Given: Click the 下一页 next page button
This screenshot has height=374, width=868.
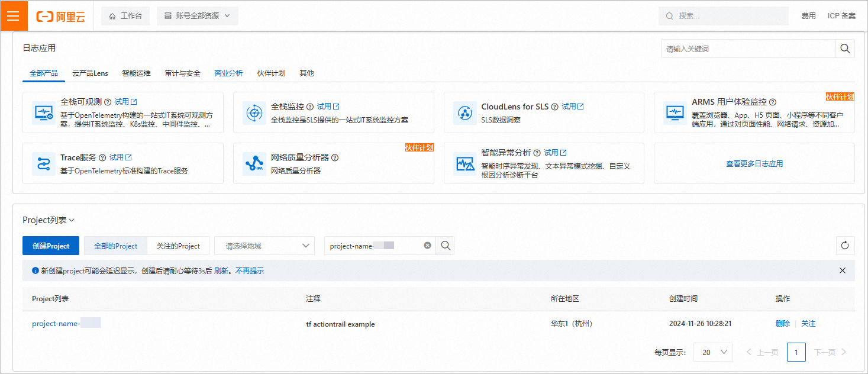Looking at the screenshot, I should tap(831, 352).
